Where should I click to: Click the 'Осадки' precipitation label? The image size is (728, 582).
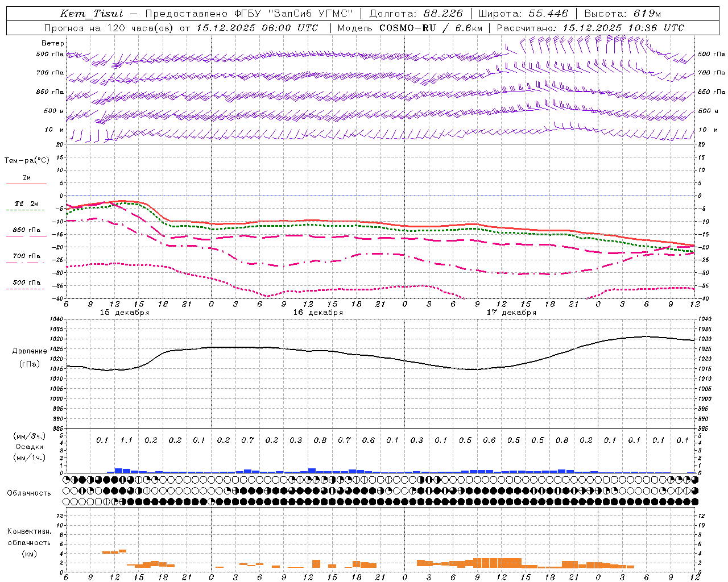(x=30, y=447)
